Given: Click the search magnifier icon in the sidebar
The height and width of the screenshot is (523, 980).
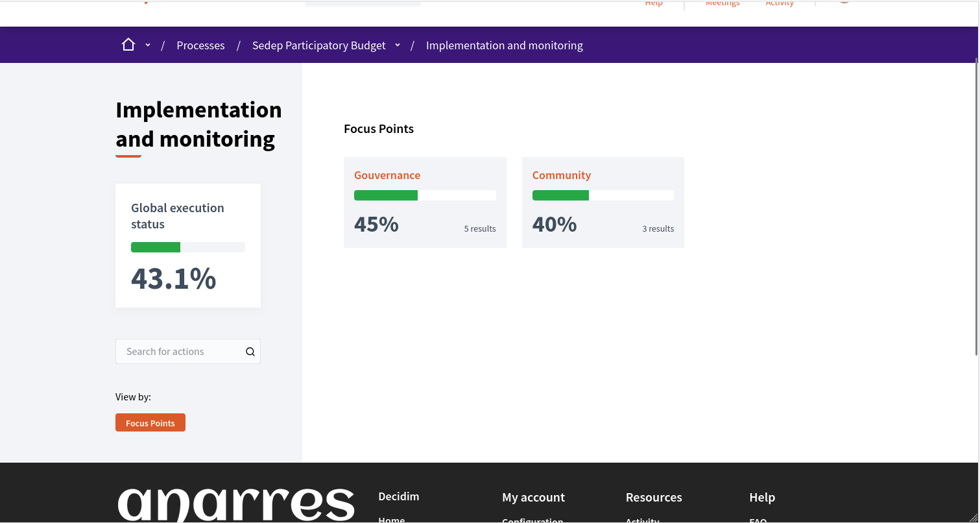Looking at the screenshot, I should [250, 351].
